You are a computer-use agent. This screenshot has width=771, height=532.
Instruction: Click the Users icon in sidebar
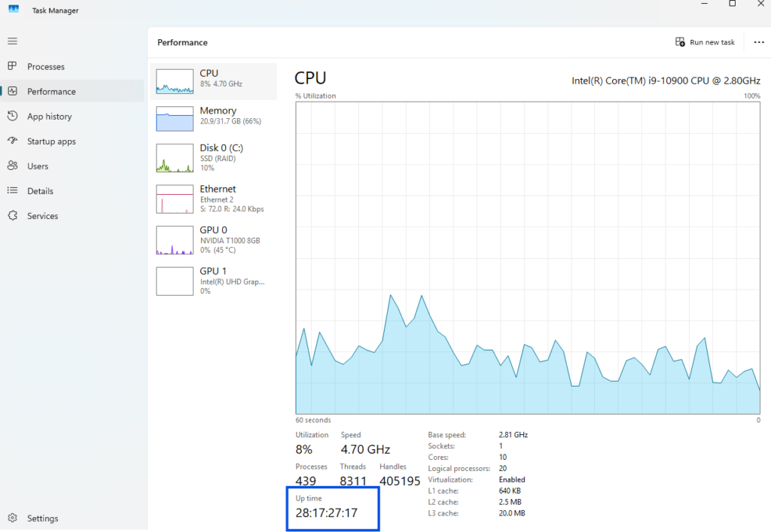pyautogui.click(x=12, y=166)
